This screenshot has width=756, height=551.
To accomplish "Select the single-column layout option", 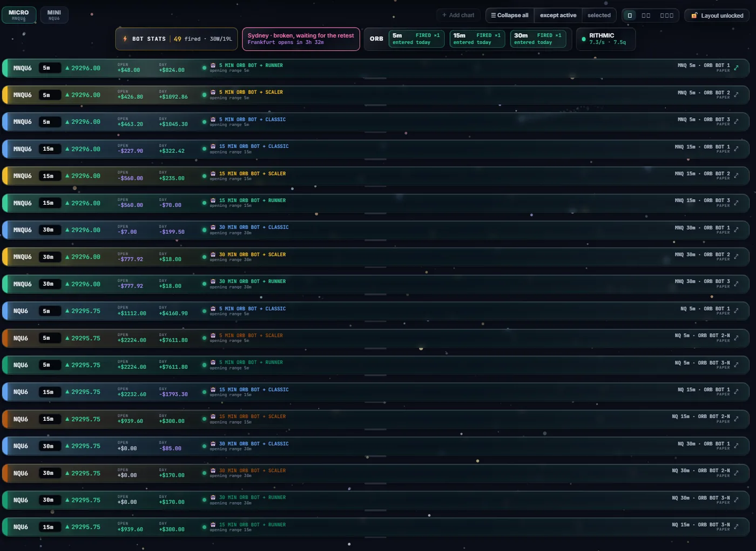I will 630,16.
